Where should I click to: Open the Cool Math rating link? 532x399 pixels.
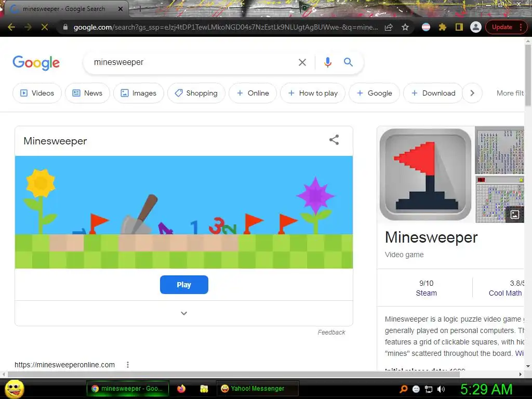[x=505, y=293]
